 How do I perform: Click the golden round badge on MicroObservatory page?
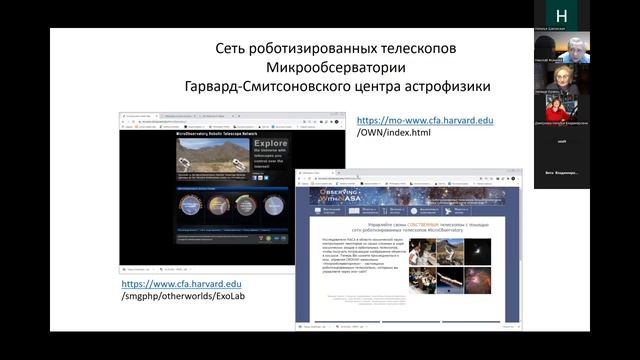[x=219, y=205]
